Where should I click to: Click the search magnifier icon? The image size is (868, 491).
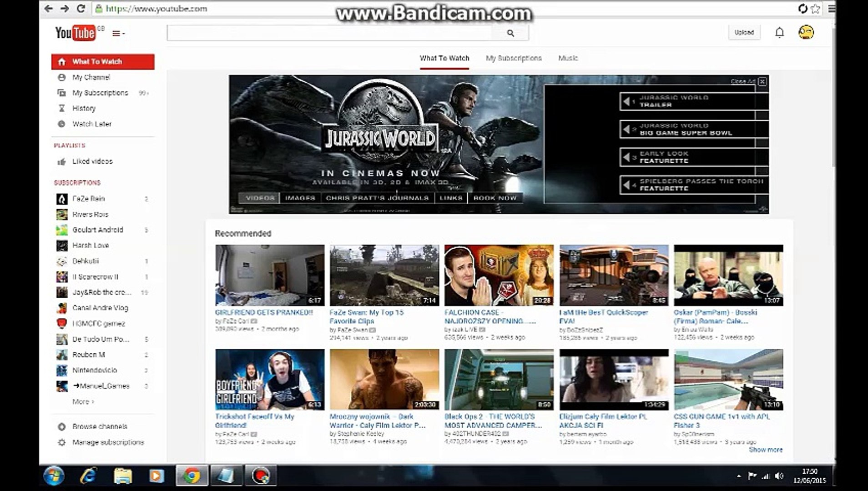click(510, 32)
